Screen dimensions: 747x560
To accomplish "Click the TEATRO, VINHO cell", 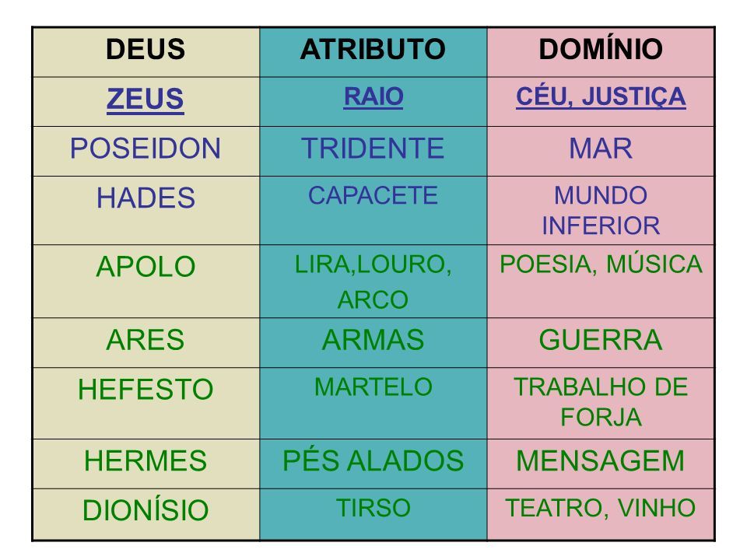I will pos(601,514).
